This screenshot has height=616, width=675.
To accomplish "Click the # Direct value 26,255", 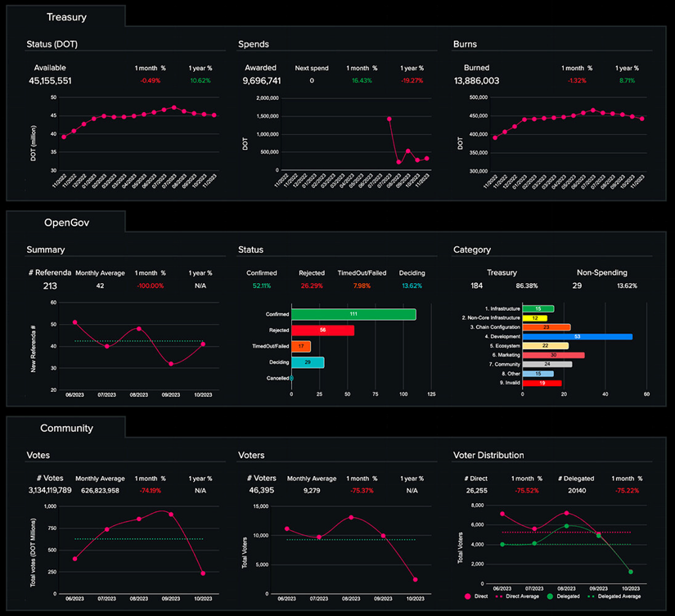I will 476,491.
